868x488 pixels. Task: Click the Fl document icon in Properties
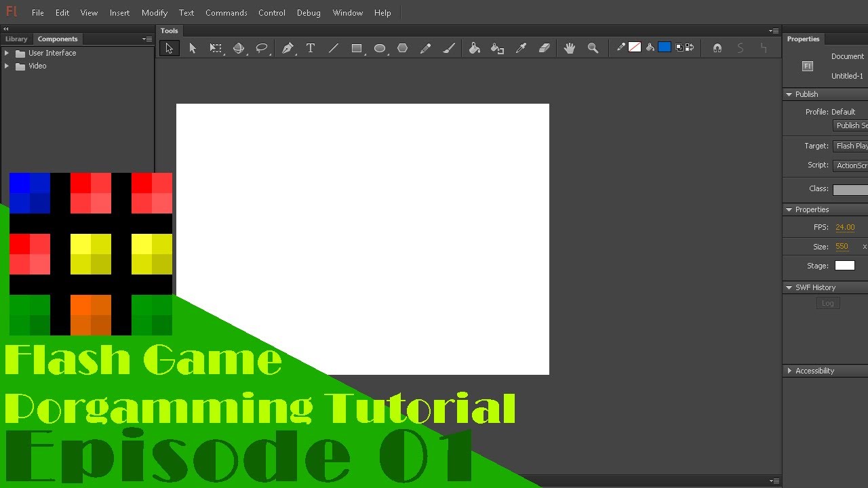pyautogui.click(x=807, y=66)
